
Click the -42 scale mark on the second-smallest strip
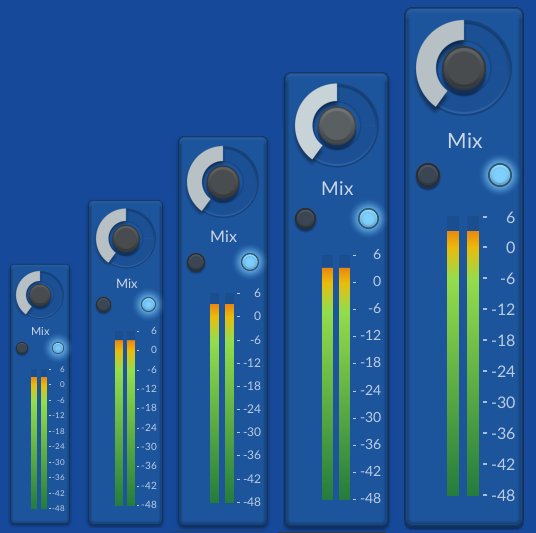[x=149, y=485]
